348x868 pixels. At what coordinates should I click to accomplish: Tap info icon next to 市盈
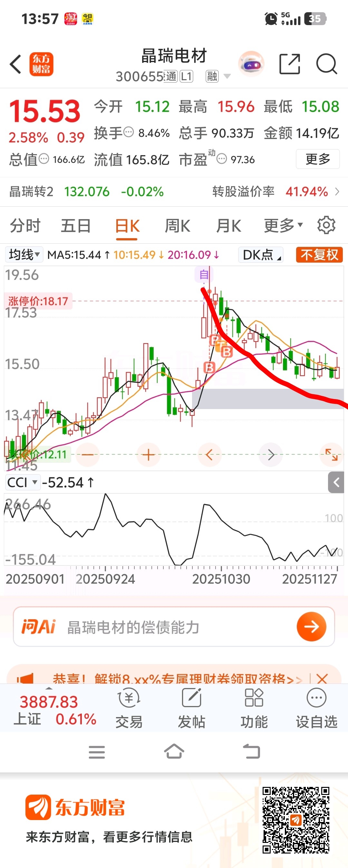[x=222, y=158]
